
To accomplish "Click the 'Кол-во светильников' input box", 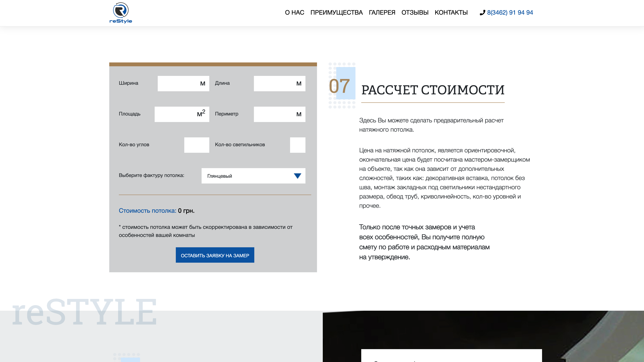I will tap(298, 145).
